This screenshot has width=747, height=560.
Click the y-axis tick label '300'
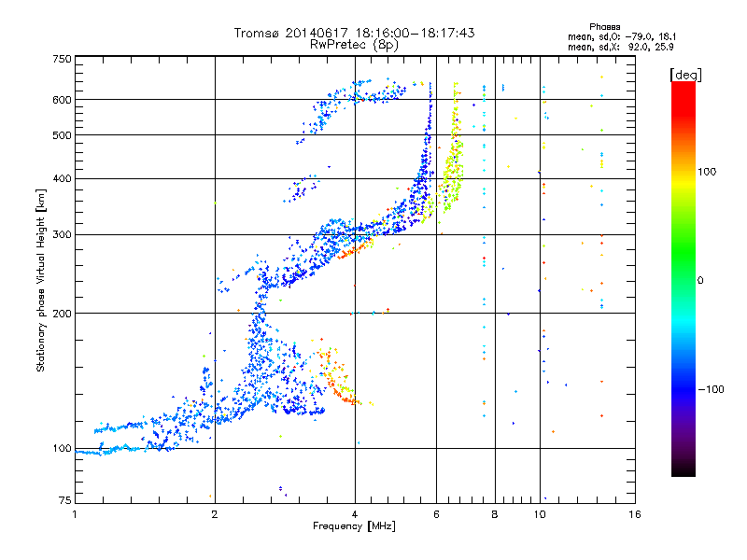click(x=62, y=235)
